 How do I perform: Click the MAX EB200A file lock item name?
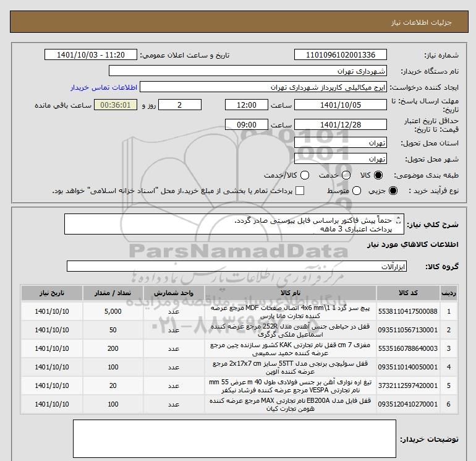click(x=291, y=404)
